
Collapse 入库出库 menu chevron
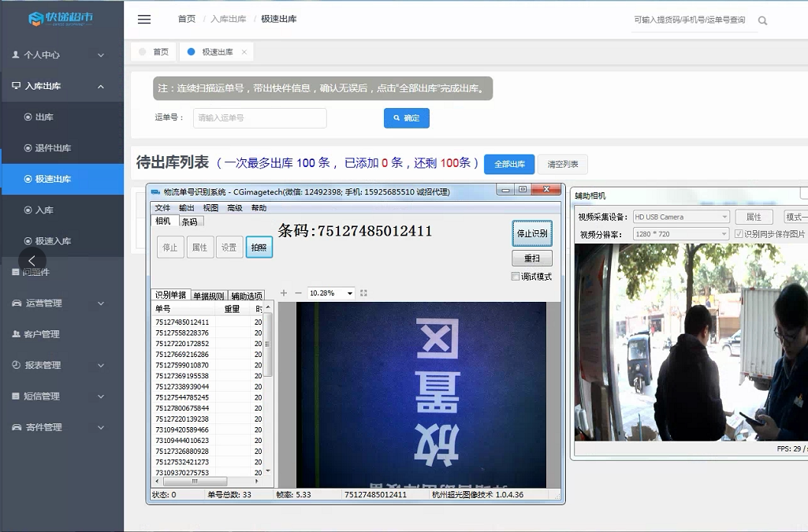(x=101, y=86)
